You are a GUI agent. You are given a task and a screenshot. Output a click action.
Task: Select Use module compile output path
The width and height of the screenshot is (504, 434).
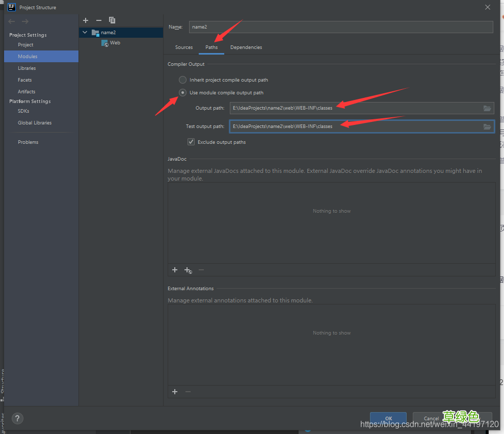182,93
